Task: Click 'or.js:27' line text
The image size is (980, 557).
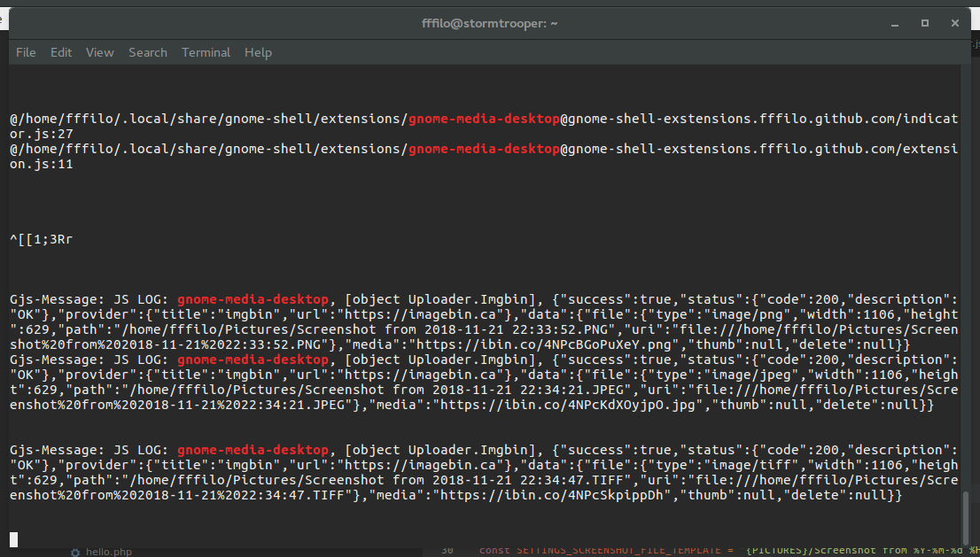Action: point(42,134)
